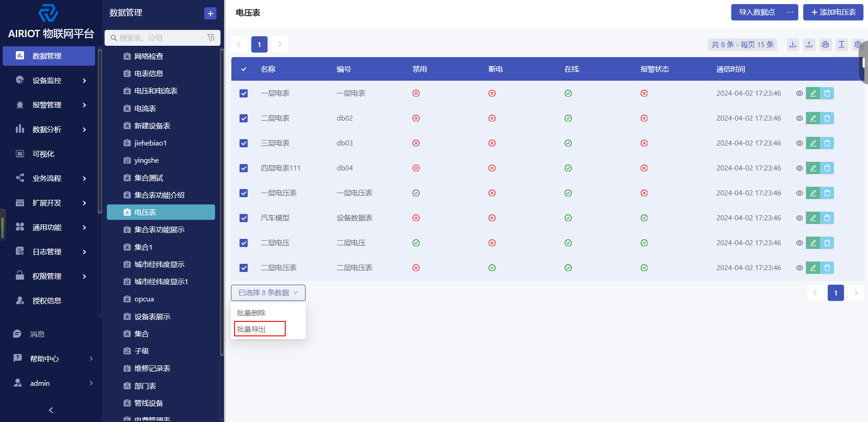Click the filter icon in the search box
This screenshot has height=422, width=868.
pos(211,38)
